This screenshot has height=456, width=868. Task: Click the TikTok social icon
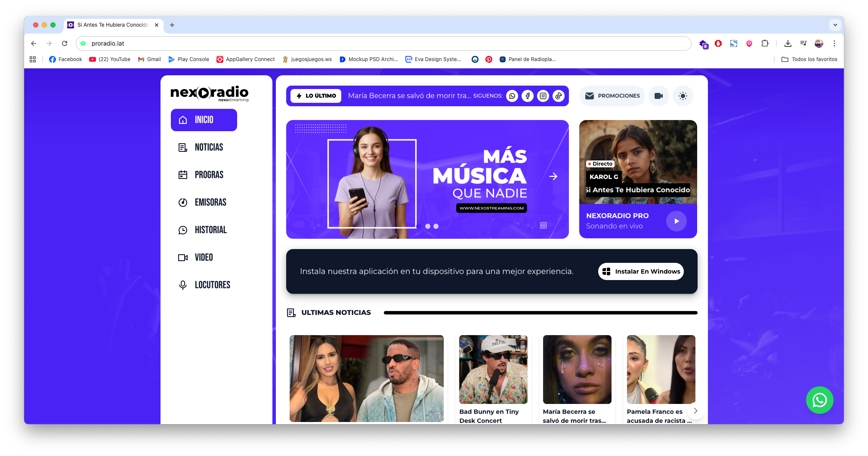coord(558,96)
